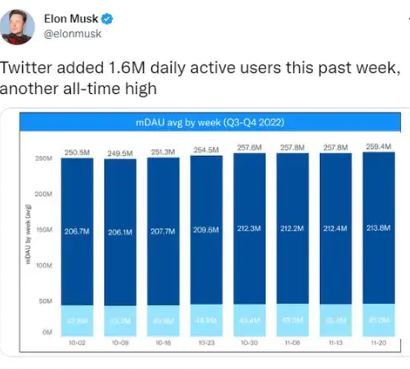
Task: Visit the @elonmusk handle link
Action: 73,34
